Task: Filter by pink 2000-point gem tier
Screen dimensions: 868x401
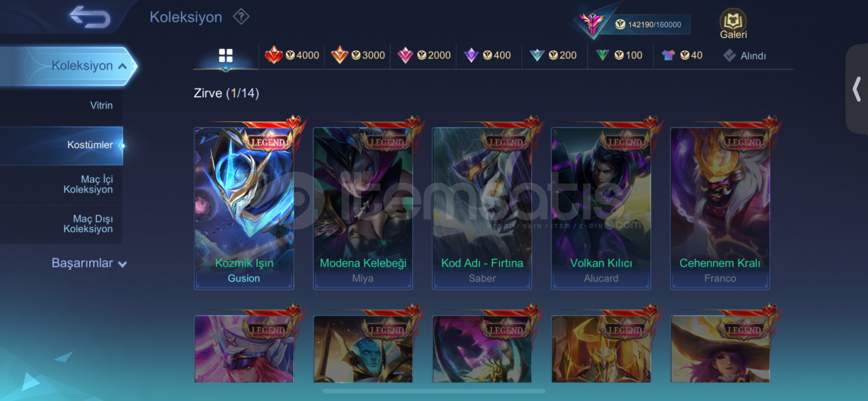Action: coord(424,55)
